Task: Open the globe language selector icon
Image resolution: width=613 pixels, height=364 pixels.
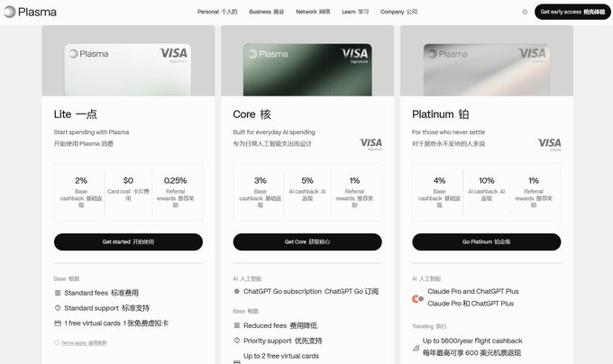Action: [x=525, y=12]
